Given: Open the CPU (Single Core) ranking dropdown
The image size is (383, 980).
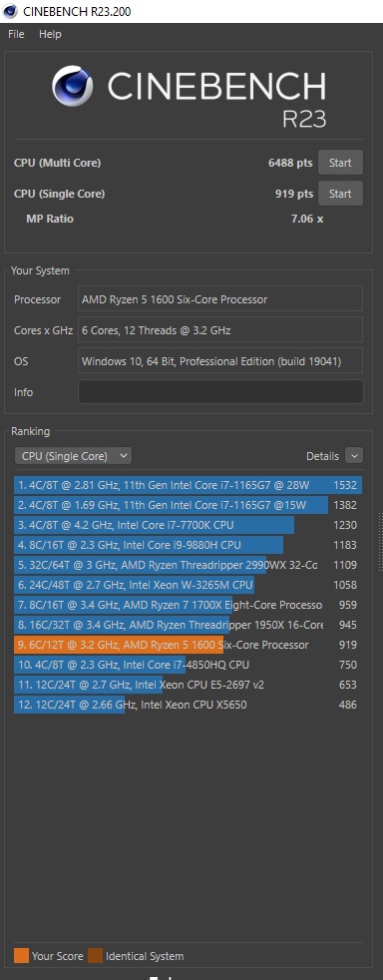Looking at the screenshot, I should (x=73, y=456).
